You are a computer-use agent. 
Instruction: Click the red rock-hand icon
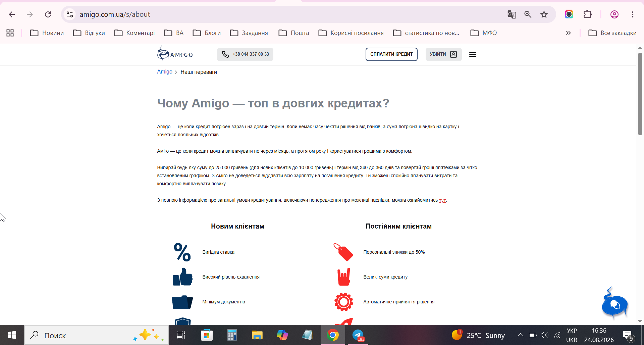click(x=344, y=277)
